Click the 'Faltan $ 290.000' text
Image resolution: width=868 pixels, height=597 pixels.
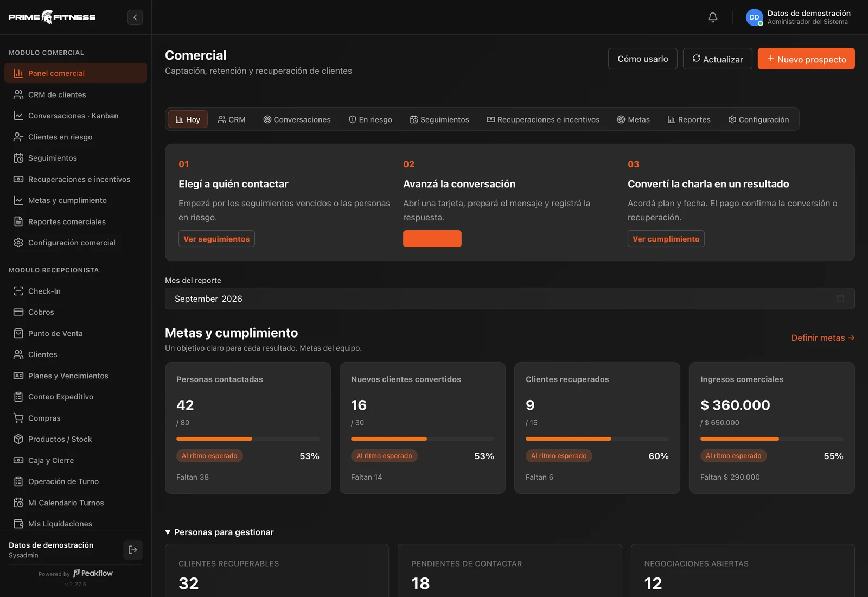tap(730, 477)
